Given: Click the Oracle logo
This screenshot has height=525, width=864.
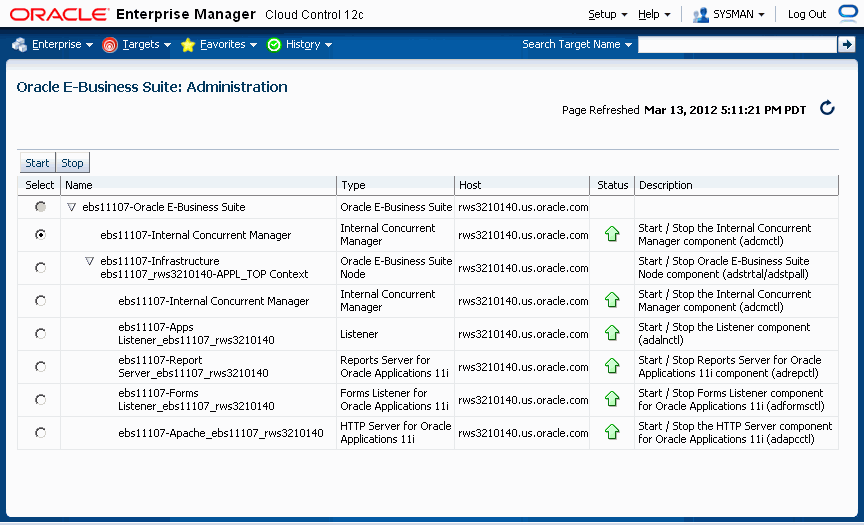Looking at the screenshot, I should coord(60,14).
